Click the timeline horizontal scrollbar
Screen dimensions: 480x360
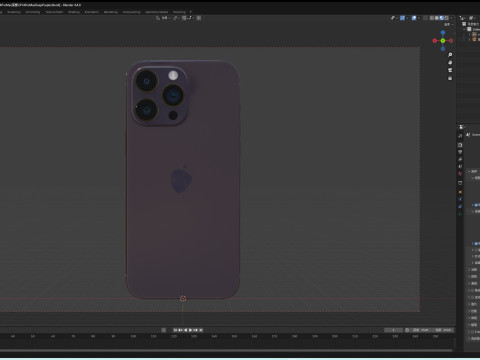tap(227, 350)
